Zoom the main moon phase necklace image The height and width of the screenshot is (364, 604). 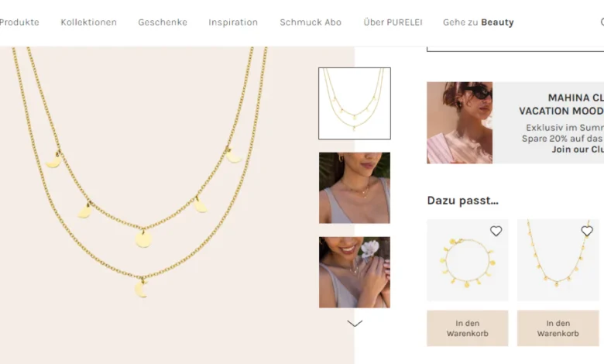(177, 205)
